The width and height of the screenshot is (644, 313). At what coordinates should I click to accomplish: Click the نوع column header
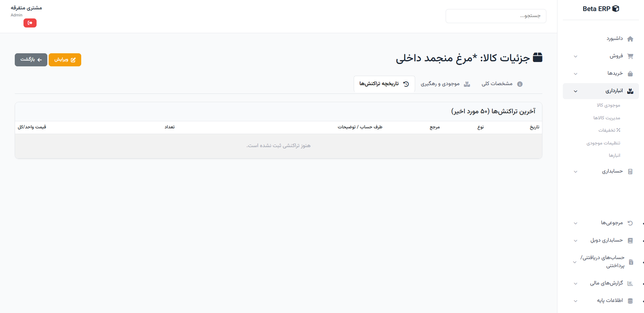[481, 127]
